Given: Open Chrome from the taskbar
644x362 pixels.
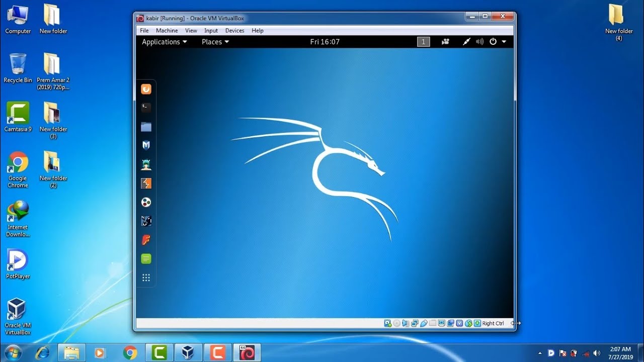Looking at the screenshot, I should (x=130, y=353).
